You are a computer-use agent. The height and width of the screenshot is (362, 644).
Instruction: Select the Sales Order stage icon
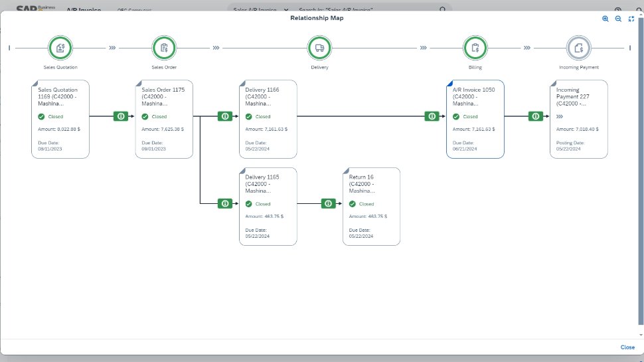[x=164, y=48]
